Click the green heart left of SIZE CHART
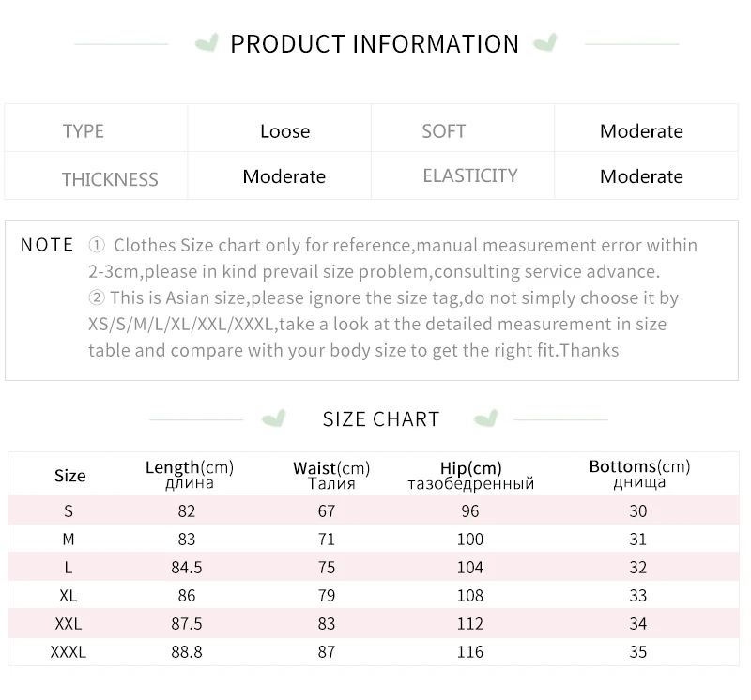 click(x=274, y=418)
